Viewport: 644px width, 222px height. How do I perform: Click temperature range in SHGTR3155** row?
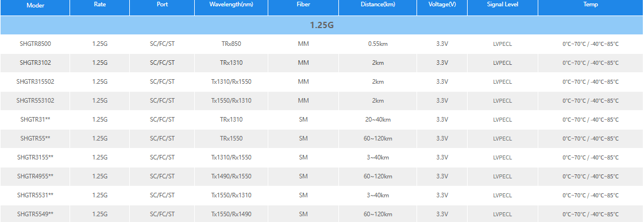[591, 157]
